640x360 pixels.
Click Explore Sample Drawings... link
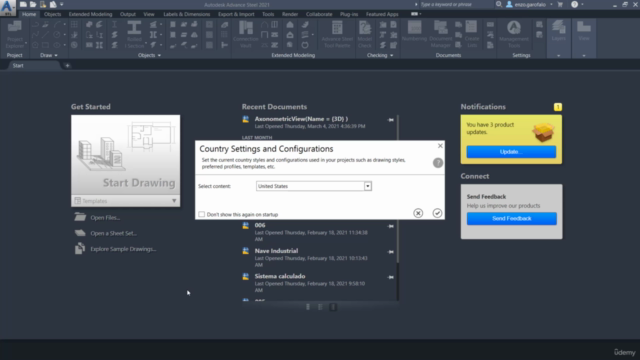tap(123, 249)
